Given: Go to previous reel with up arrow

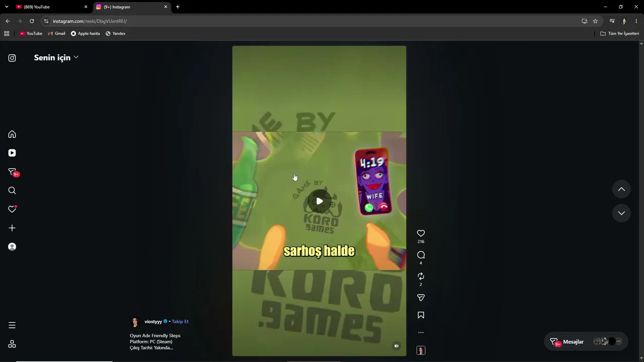Looking at the screenshot, I should (x=621, y=189).
